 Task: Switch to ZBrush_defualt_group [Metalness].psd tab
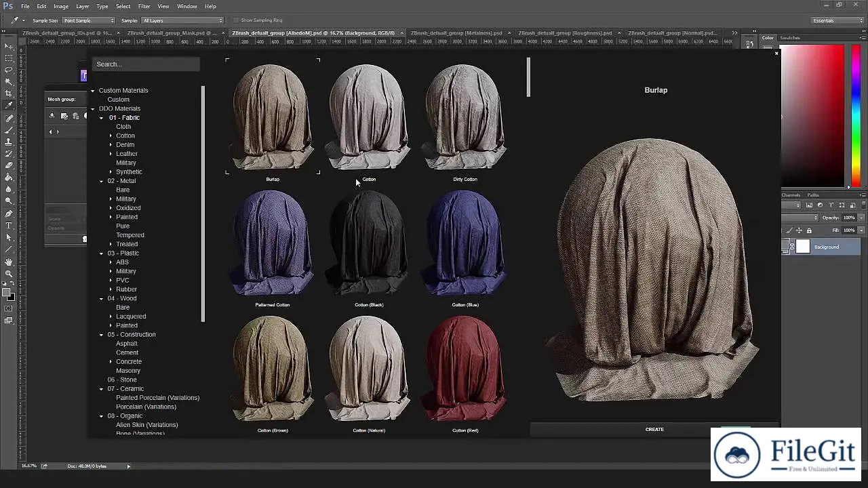coord(456,33)
